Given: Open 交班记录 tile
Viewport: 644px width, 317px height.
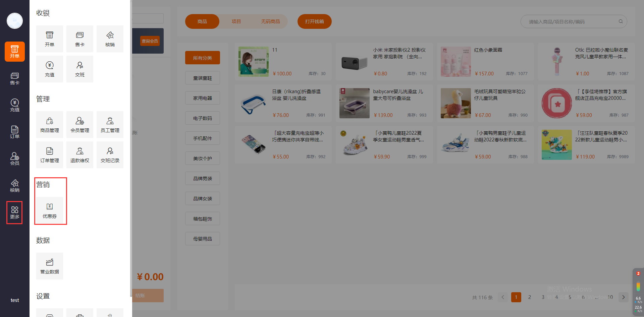Looking at the screenshot, I should [110, 155].
